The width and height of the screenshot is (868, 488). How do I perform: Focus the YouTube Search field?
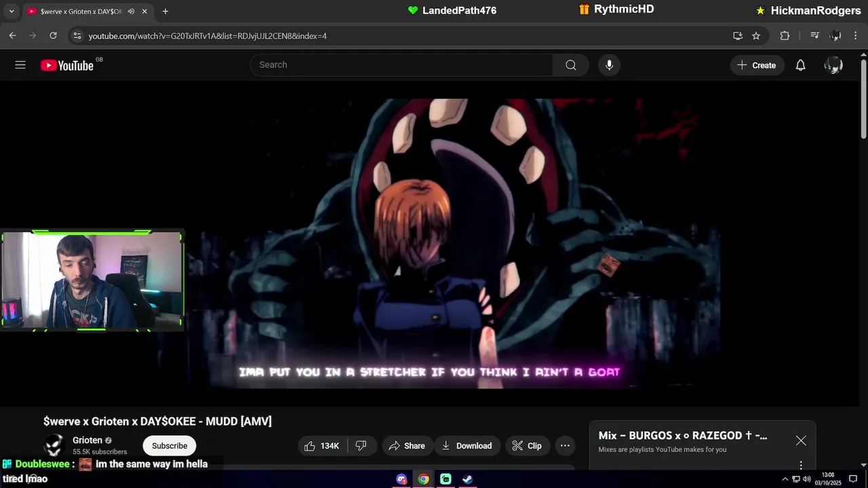coord(401,65)
